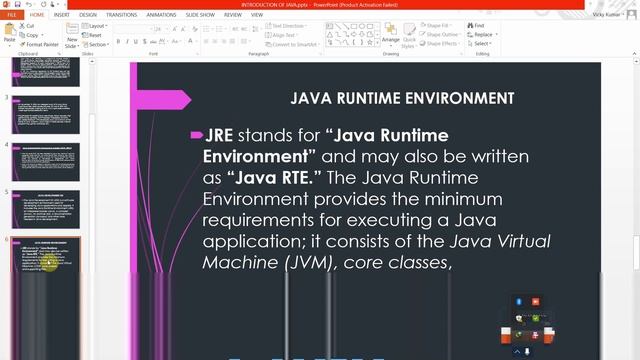
Task: Toggle Align Left paragraph alignment
Action: [x=206, y=41]
